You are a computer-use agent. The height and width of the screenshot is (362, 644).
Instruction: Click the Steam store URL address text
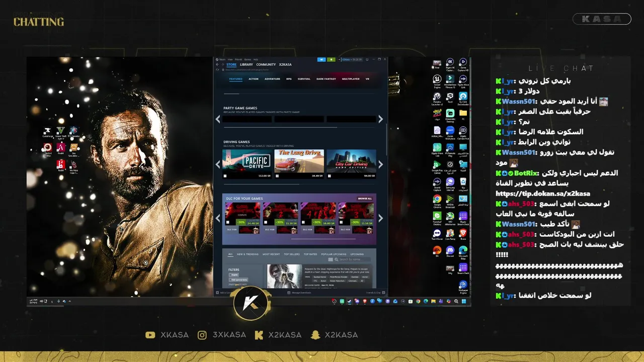point(247,69)
